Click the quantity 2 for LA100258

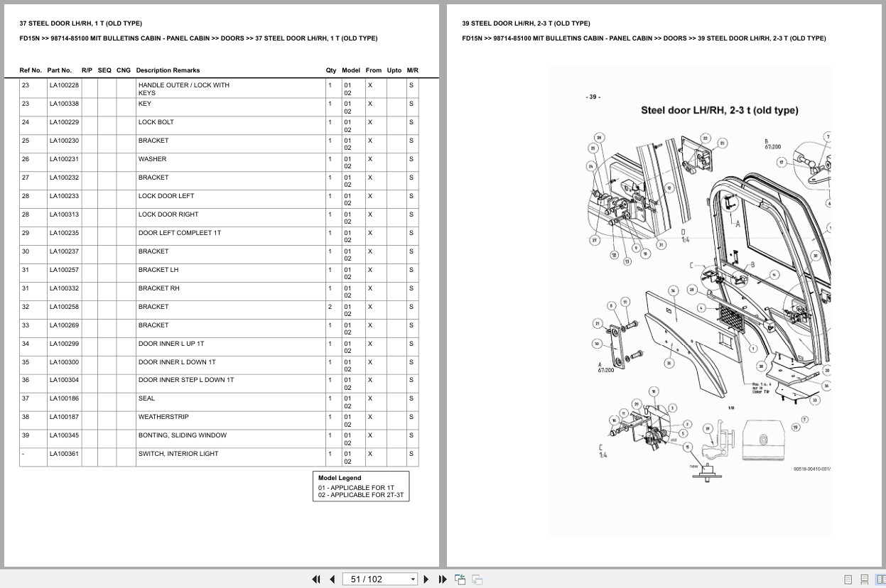tap(330, 307)
